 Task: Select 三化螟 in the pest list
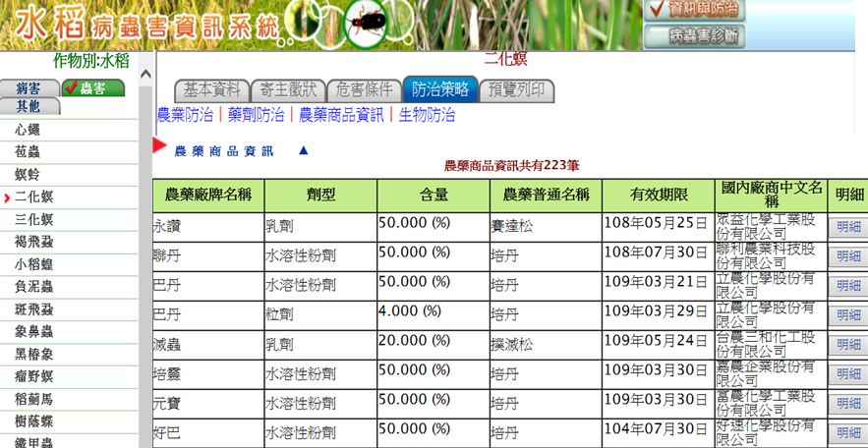pyautogui.click(x=34, y=220)
